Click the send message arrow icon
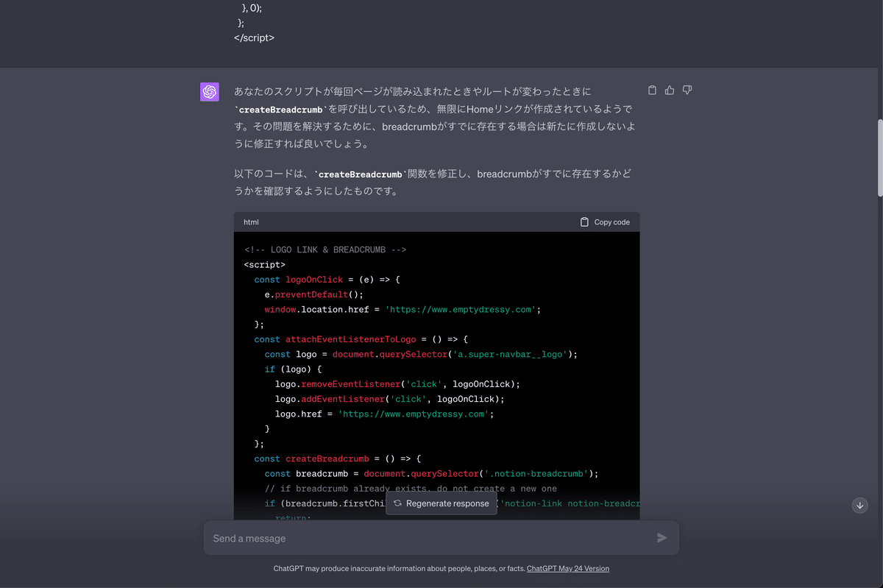The image size is (883, 588). (662, 538)
